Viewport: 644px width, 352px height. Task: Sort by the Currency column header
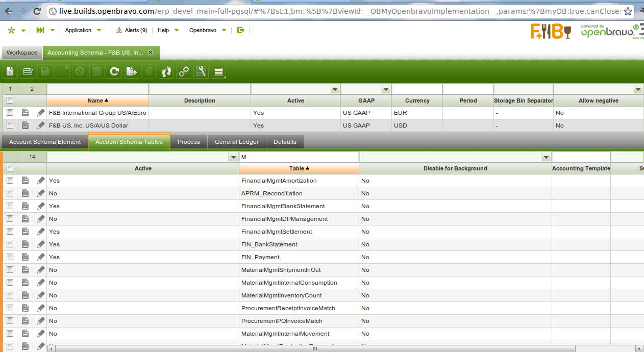tap(417, 100)
